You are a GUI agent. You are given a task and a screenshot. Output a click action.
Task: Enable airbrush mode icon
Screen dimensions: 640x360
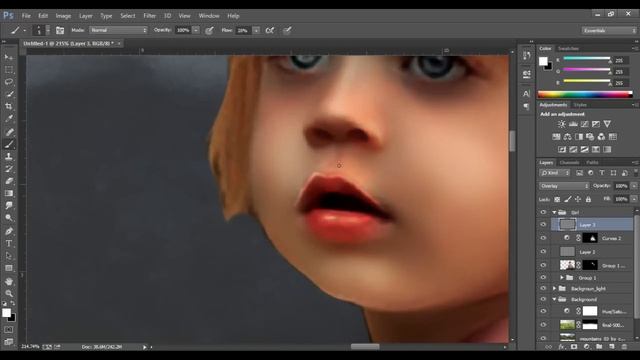pyautogui.click(x=270, y=30)
